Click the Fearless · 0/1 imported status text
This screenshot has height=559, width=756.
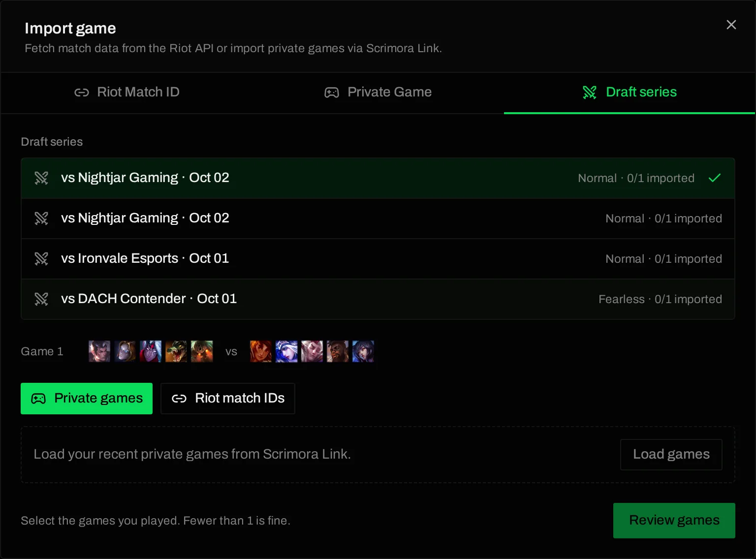(660, 299)
